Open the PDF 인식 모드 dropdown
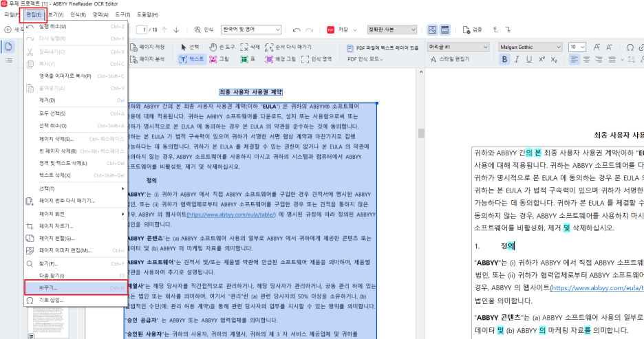This screenshot has width=644, height=339. click(x=365, y=59)
